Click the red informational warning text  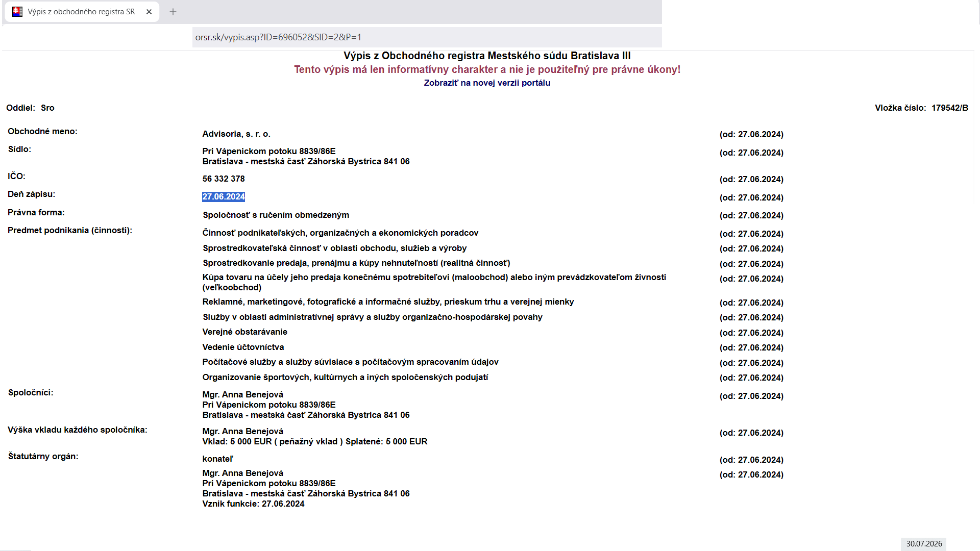point(487,69)
